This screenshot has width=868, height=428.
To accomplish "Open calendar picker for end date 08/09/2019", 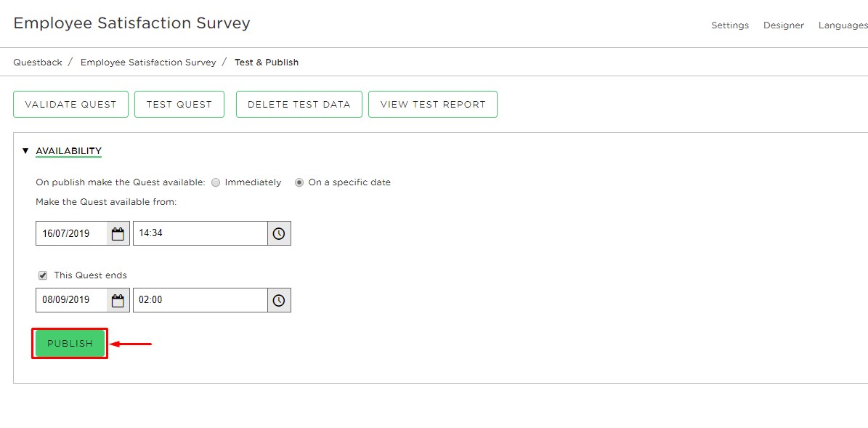I will (118, 300).
